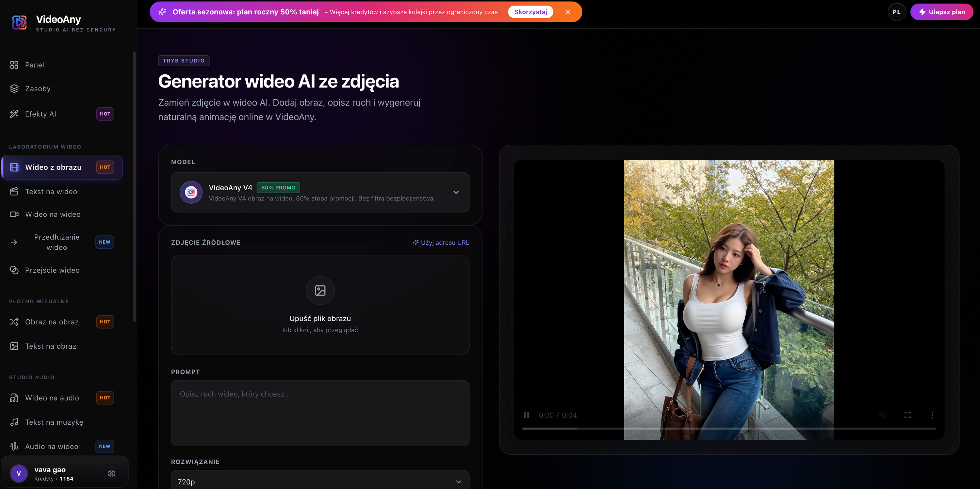Click the Skorzystaj offer button
The width and height of the screenshot is (980, 489).
(x=530, y=12)
